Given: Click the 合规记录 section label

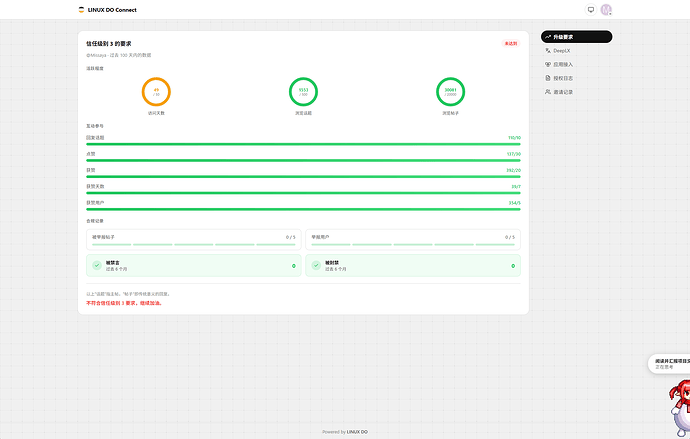Looking at the screenshot, I should (x=95, y=221).
